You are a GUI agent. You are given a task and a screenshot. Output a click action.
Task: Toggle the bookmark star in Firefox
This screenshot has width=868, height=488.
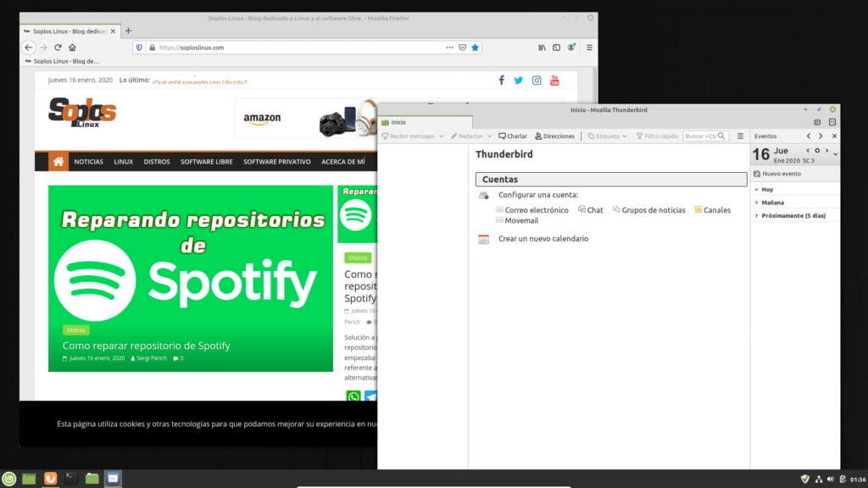click(475, 47)
